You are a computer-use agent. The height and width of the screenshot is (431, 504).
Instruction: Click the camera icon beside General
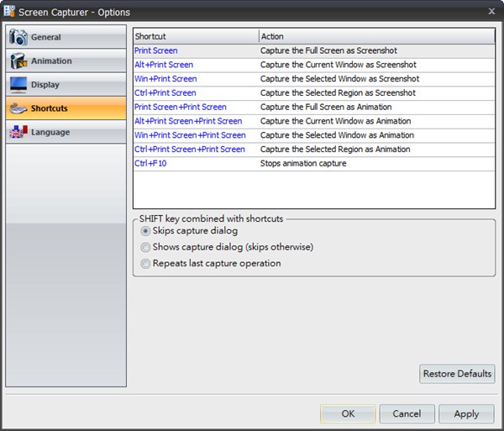(18, 38)
